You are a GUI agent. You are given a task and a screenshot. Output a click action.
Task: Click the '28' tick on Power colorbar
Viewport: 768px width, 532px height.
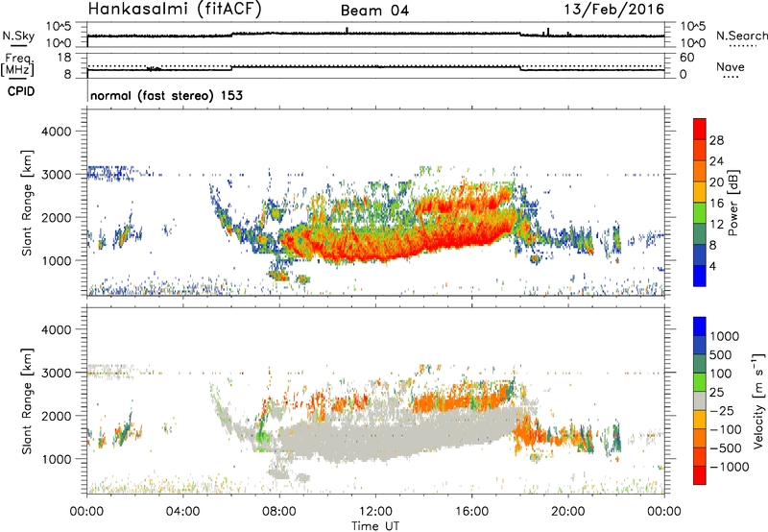click(716, 140)
